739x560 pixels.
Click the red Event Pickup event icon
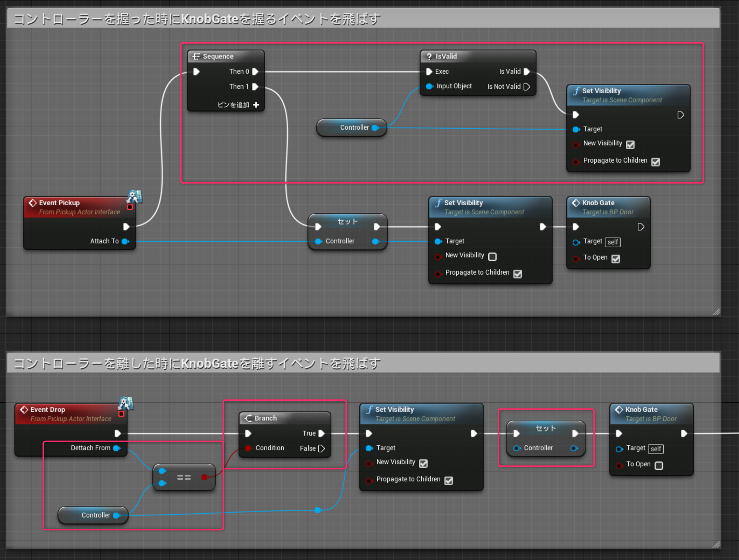coord(33,203)
